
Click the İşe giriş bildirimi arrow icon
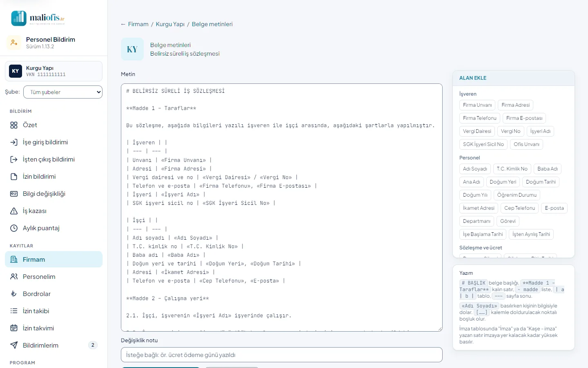pos(14,142)
